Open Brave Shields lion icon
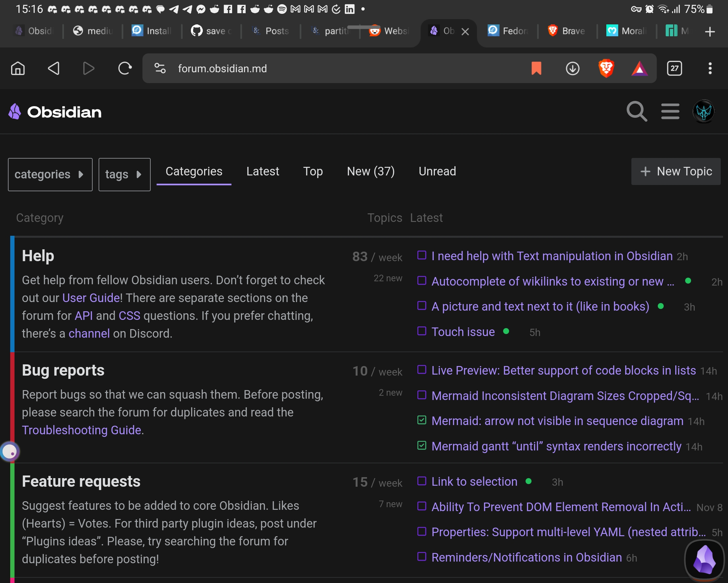The width and height of the screenshot is (728, 583). (x=606, y=68)
